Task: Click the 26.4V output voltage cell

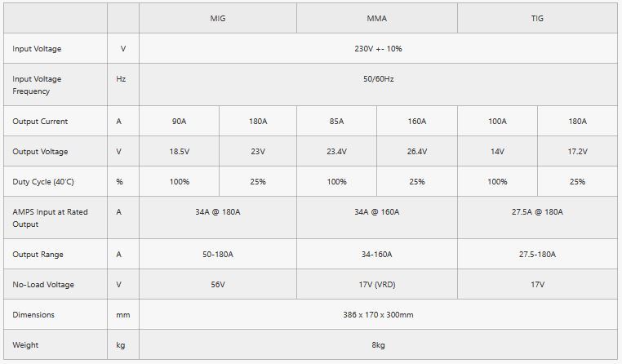Action: [417, 151]
